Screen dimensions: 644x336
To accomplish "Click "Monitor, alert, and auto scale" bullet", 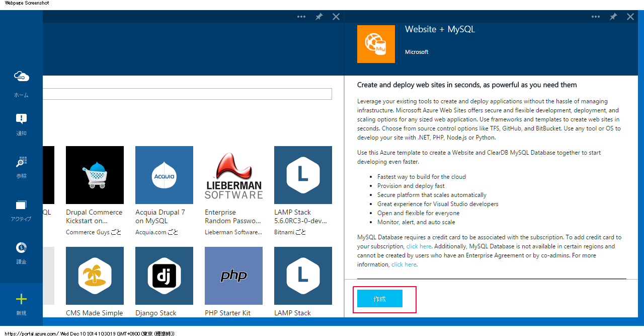I will pyautogui.click(x=416, y=222).
